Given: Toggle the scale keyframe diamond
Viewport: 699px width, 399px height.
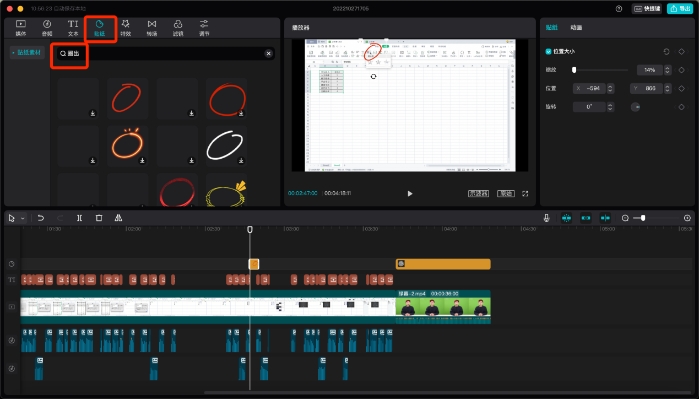Looking at the screenshot, I should pyautogui.click(x=681, y=70).
